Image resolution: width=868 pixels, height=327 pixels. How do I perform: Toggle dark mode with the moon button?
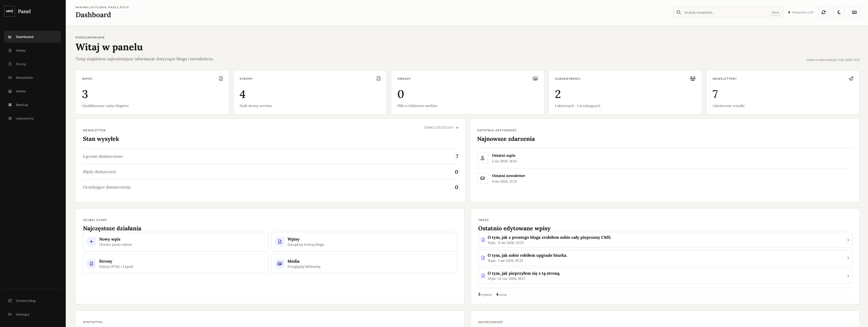(x=839, y=13)
